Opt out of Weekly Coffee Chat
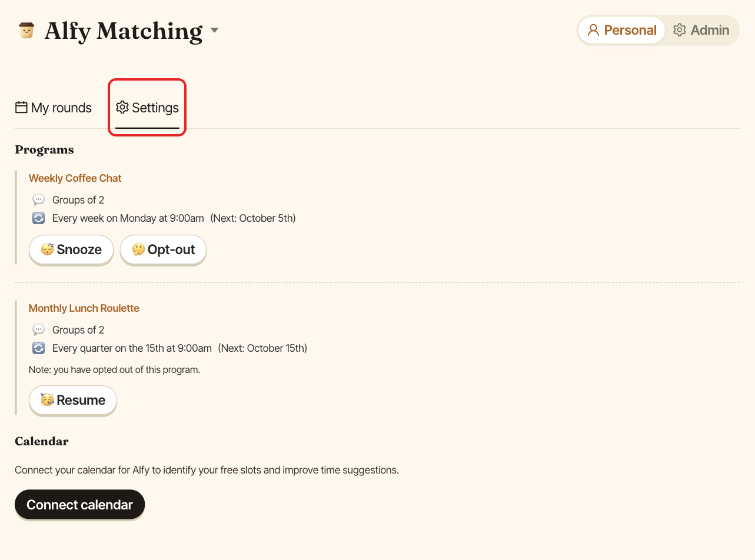This screenshot has height=560, width=755. click(x=163, y=249)
